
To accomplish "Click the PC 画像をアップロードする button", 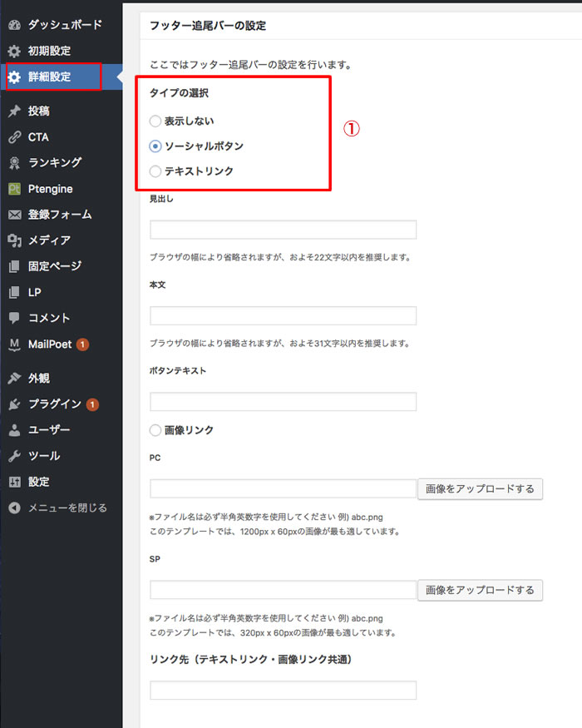I will 480,488.
